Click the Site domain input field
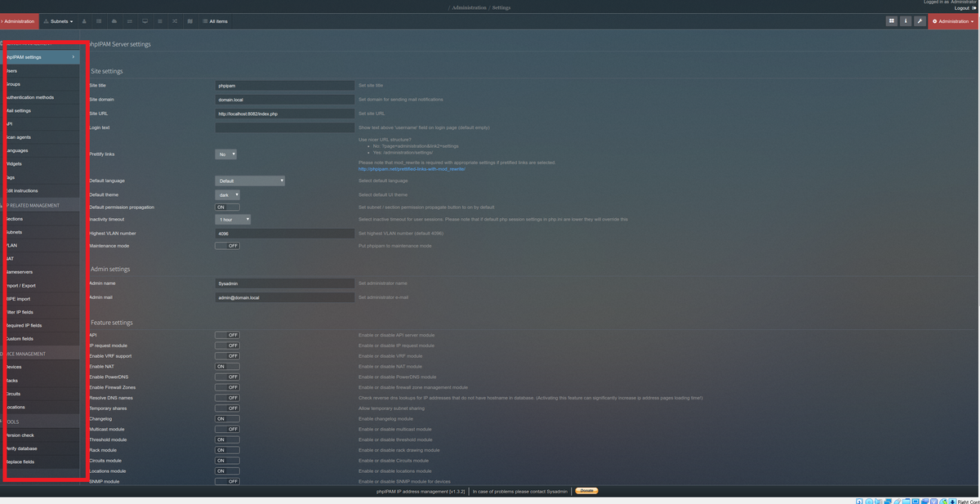 pos(285,100)
